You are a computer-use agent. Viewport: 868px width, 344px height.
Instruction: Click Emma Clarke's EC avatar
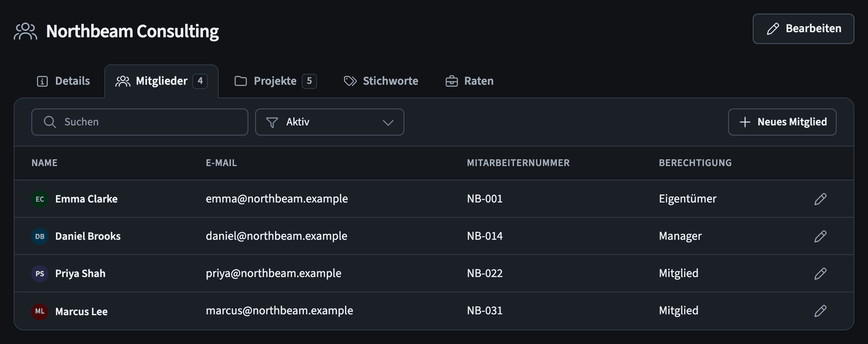click(40, 199)
